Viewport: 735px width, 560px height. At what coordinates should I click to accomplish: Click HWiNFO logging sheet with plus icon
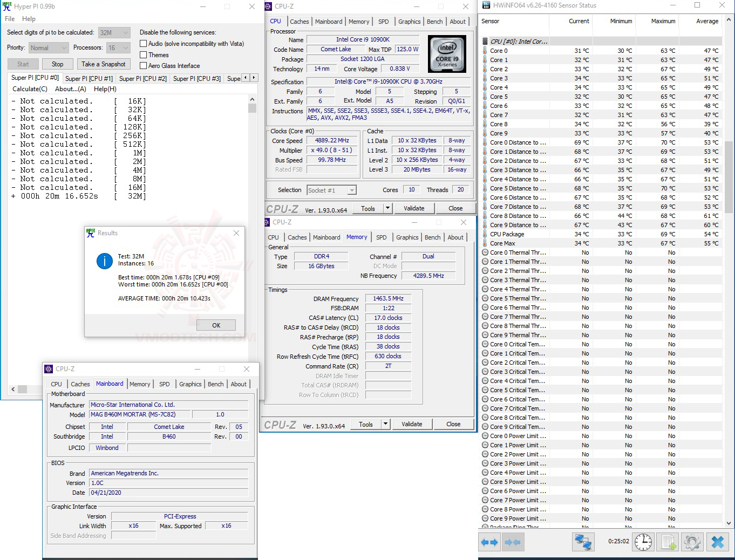[668, 542]
